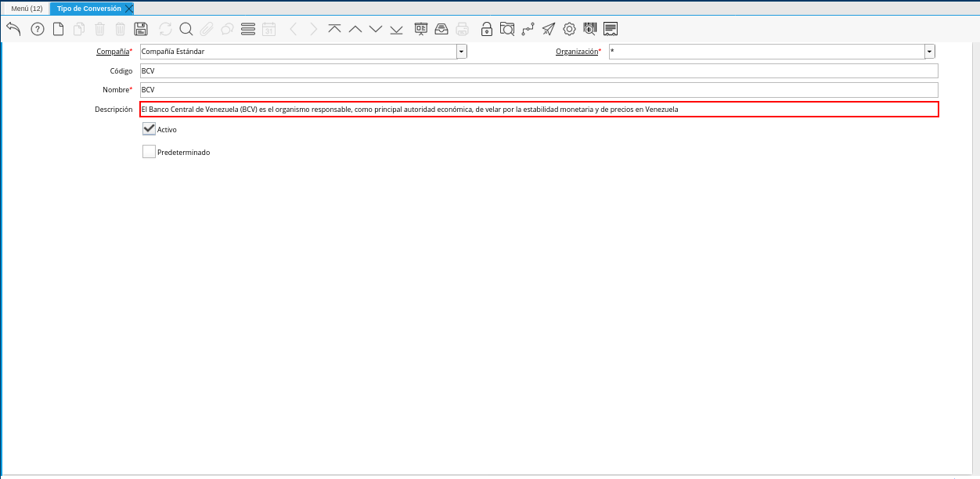The height and width of the screenshot is (479, 980).
Task: Open zoom across folder magnifier icon
Action: 507,29
